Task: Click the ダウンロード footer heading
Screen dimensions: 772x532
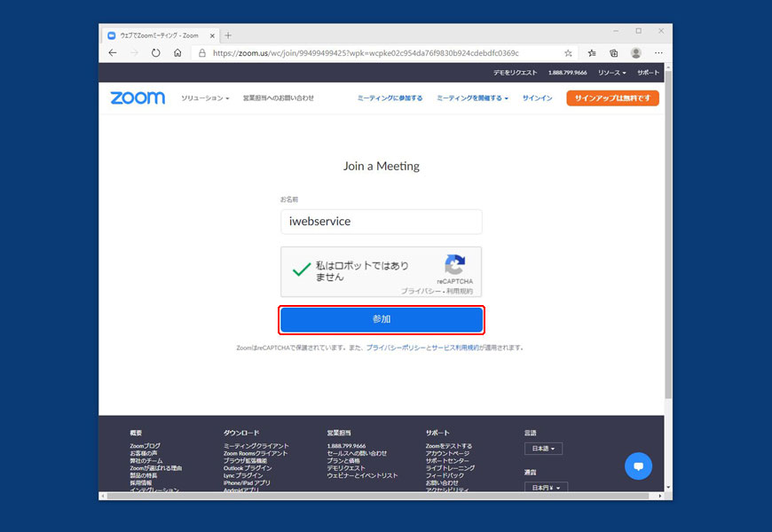Action: [240, 433]
